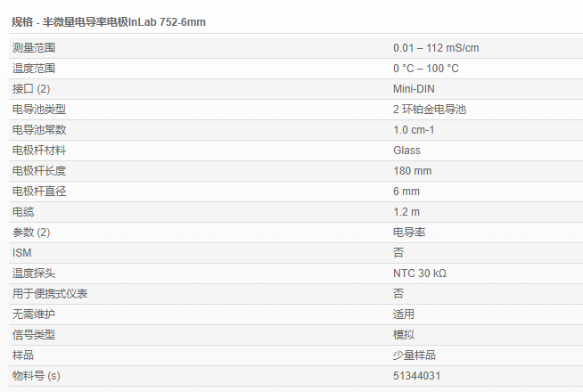Select the 用于便携式仪表 label

[50, 294]
